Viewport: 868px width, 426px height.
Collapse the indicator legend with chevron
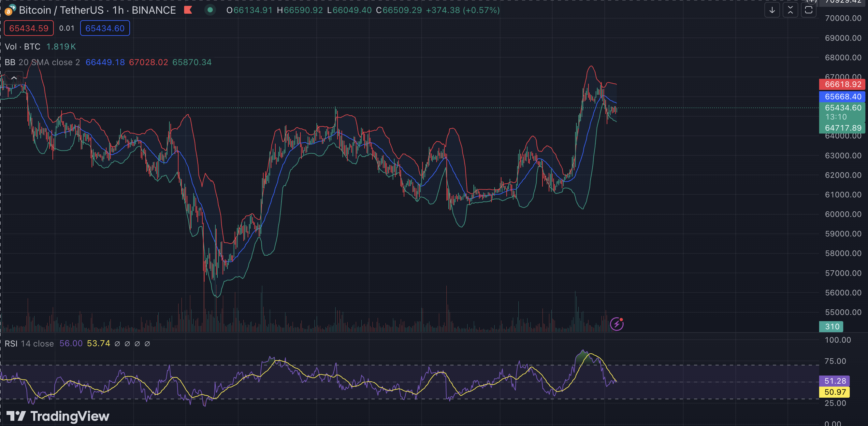click(14, 78)
